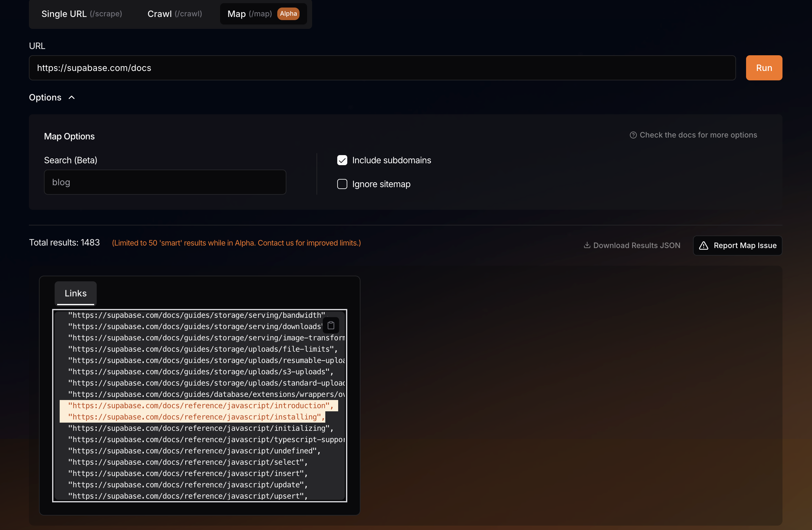
Task: Click Download Results JSON link
Action: coord(636,246)
